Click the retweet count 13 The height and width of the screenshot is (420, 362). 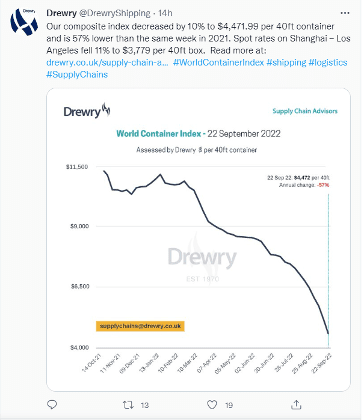[x=144, y=405]
